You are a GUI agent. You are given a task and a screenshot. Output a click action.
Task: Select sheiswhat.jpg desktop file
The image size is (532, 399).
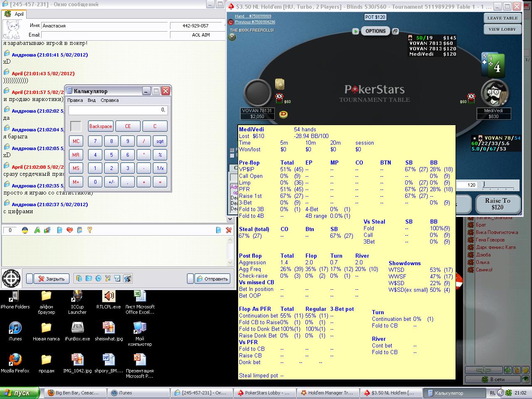pyautogui.click(x=108, y=331)
